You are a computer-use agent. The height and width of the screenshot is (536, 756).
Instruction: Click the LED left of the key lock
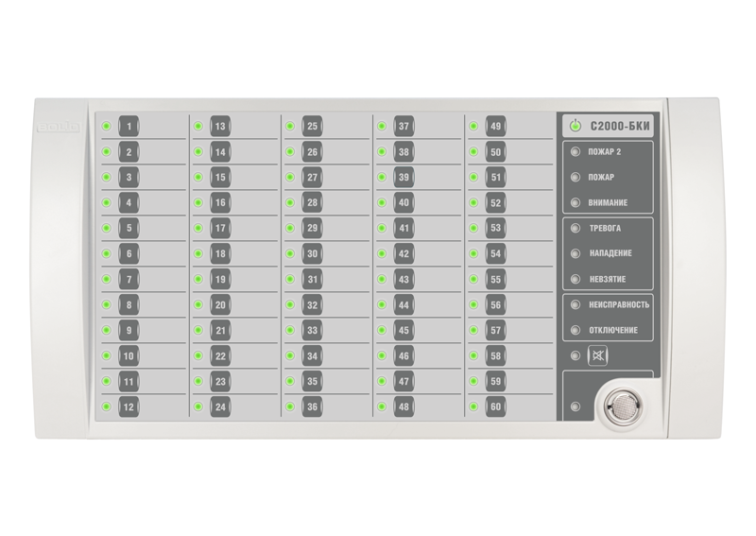[x=574, y=407]
